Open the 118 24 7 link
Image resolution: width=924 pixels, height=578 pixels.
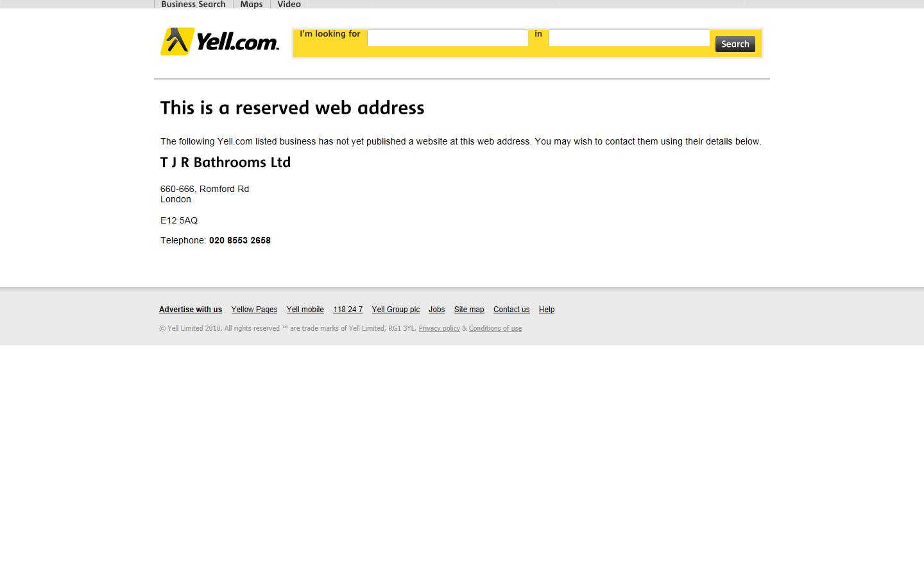point(348,310)
